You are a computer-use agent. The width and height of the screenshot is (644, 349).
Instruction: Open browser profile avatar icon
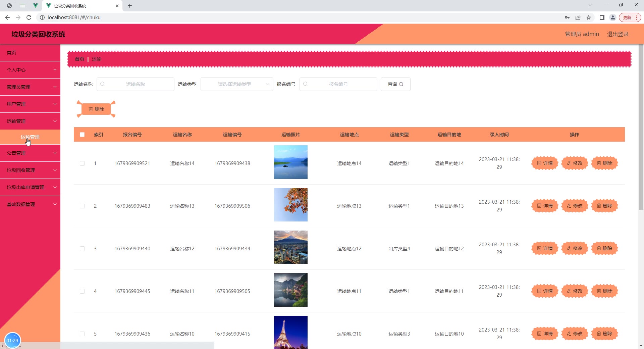coord(613,17)
